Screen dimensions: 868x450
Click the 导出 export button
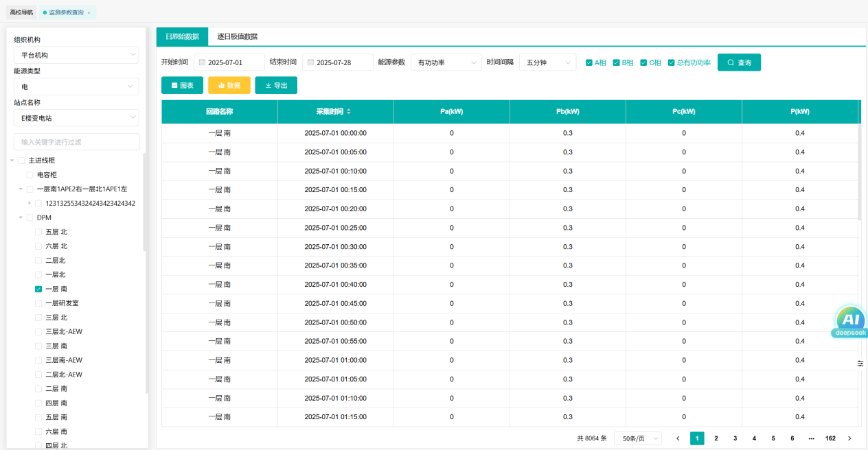pos(276,85)
